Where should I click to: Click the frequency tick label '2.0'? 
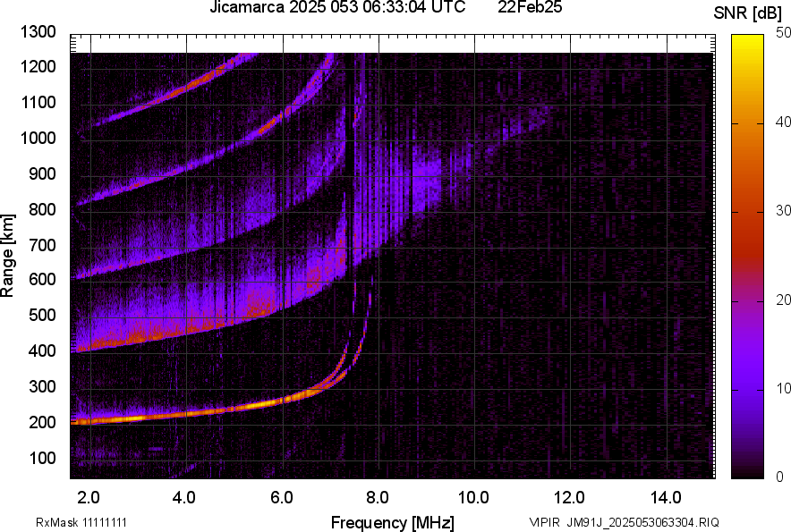coord(89,498)
